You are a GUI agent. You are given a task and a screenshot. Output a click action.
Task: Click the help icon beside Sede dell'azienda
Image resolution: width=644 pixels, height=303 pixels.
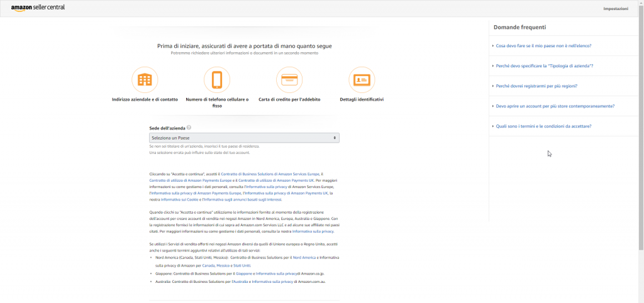coord(189,128)
